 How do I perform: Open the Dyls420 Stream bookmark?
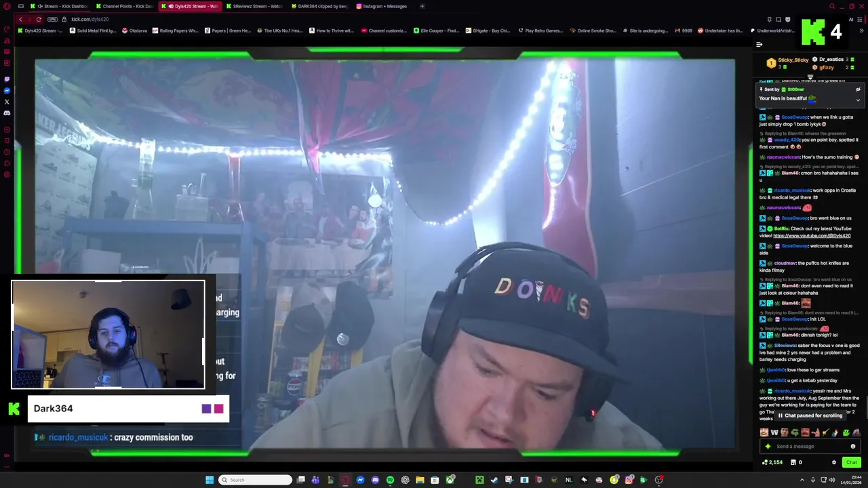(x=41, y=30)
